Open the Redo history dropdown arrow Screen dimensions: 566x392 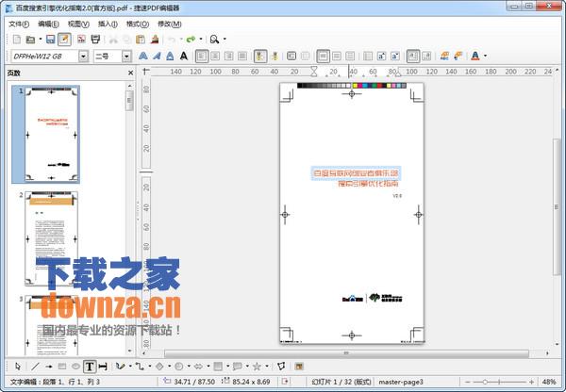[x=201, y=40]
